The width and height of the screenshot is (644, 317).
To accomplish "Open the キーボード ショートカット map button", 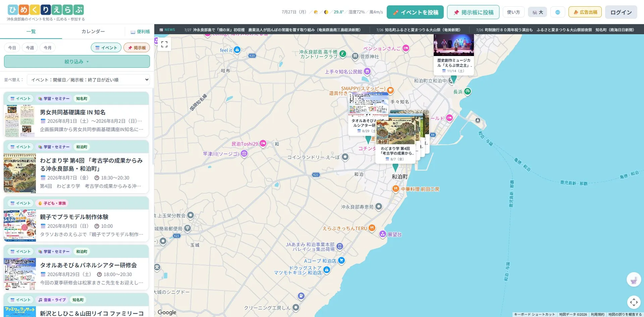I will click(534, 315).
